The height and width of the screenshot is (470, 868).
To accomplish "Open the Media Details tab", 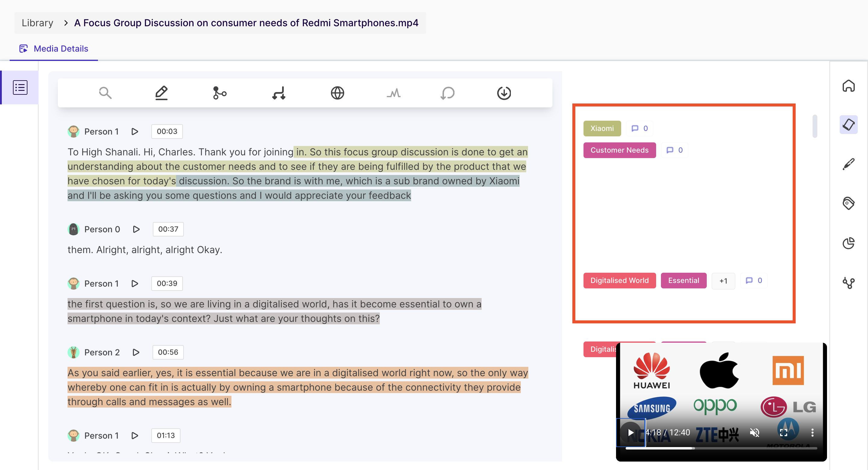I will [54, 49].
